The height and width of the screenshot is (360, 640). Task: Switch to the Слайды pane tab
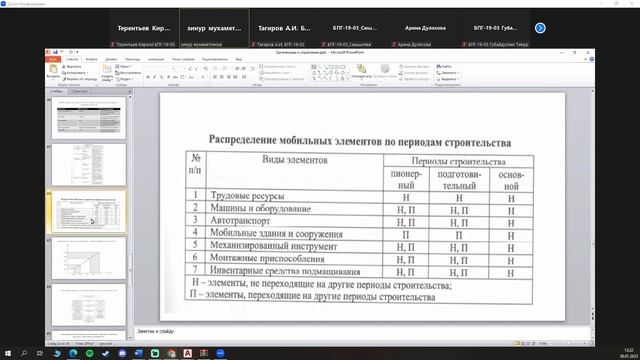(56, 91)
